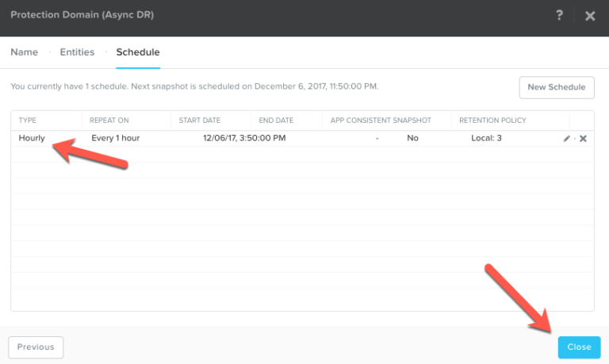
Task: Select the Schedule tab
Action: click(x=138, y=52)
